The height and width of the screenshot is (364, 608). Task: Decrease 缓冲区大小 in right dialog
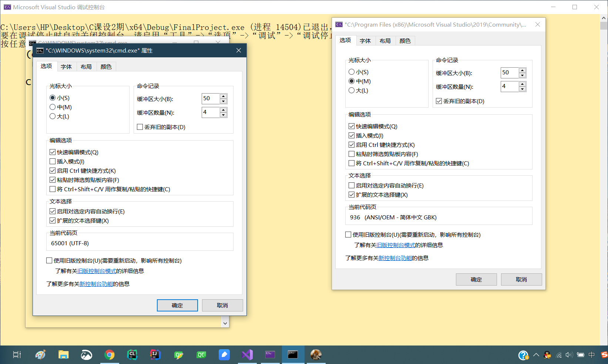[x=522, y=75]
